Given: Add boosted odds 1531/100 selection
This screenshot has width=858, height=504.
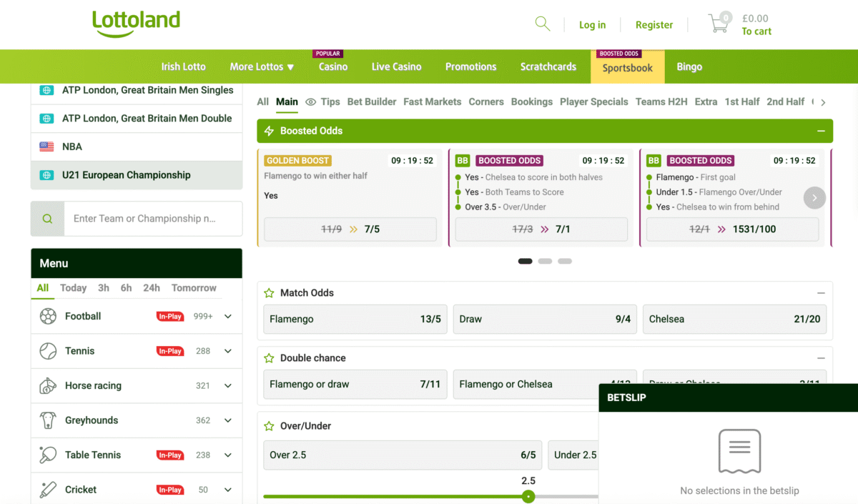Looking at the screenshot, I should (x=733, y=229).
